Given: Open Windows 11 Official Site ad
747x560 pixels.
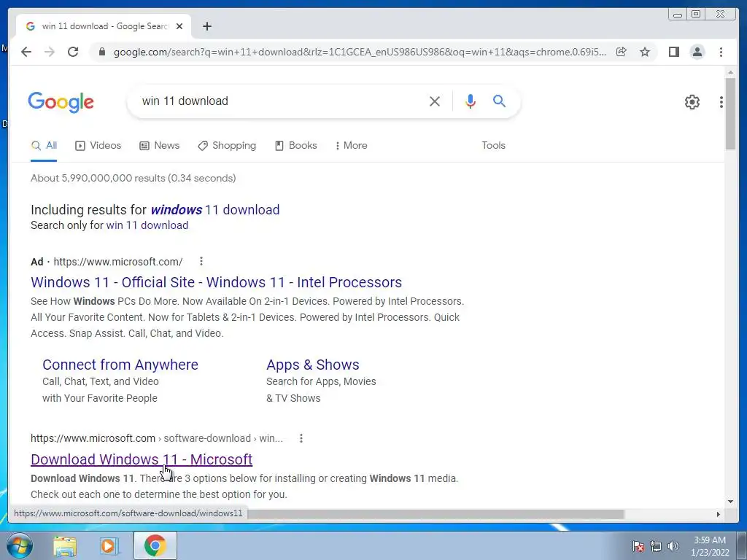Looking at the screenshot, I should click(216, 282).
